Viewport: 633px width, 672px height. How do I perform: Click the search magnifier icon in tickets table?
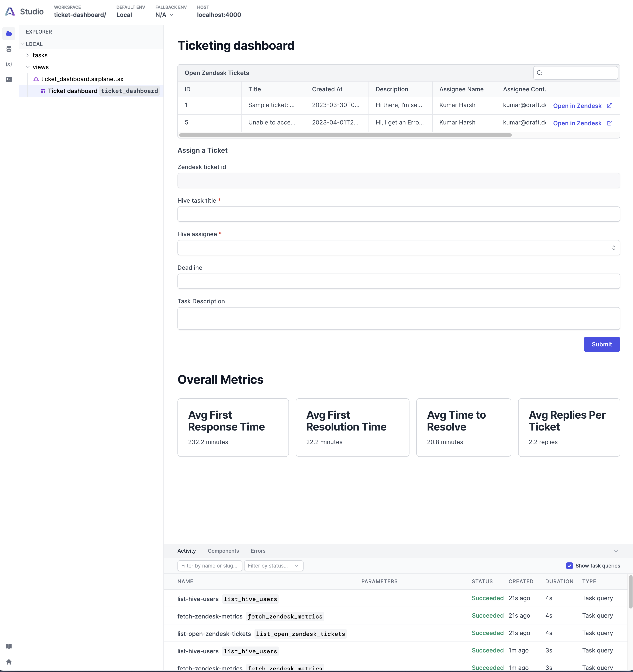click(x=539, y=73)
